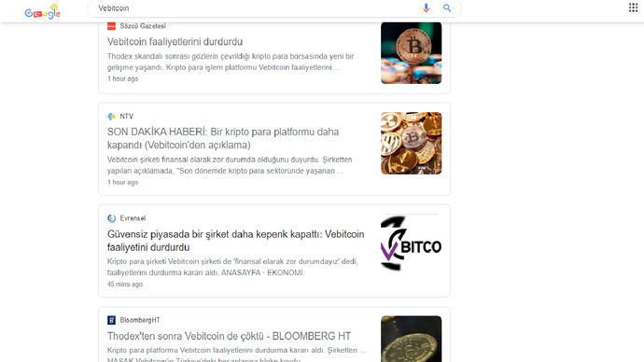
Task: Click the 'Sözcü Gazetesi' source name
Action: coord(143,26)
